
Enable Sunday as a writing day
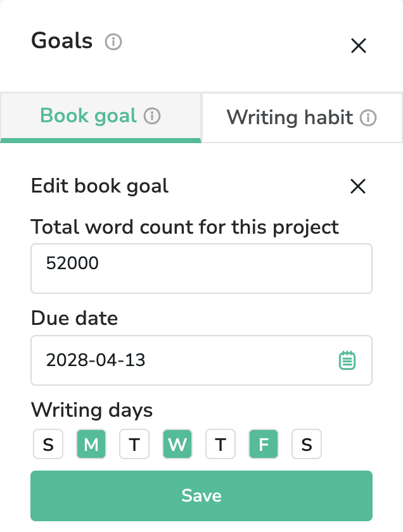click(x=48, y=445)
